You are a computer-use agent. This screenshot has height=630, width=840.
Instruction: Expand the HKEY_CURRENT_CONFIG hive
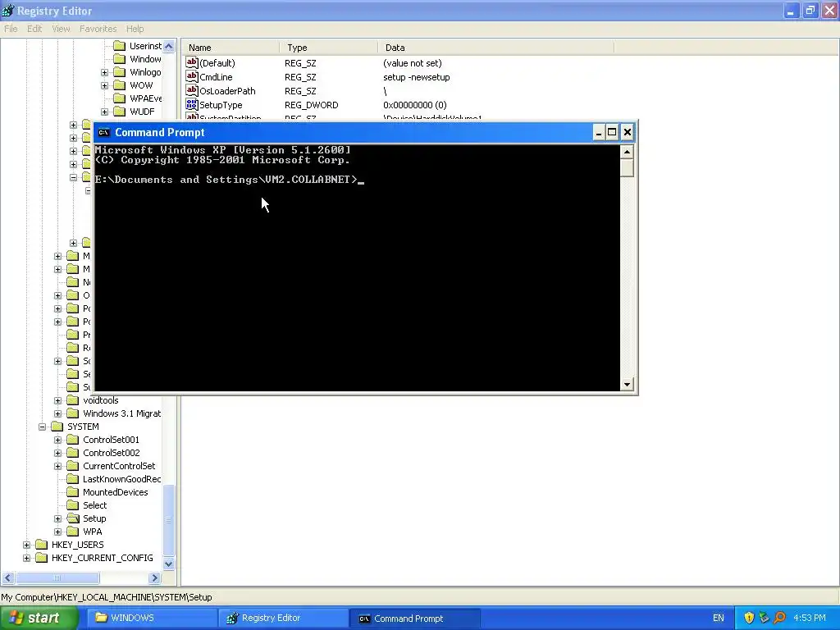click(x=27, y=558)
